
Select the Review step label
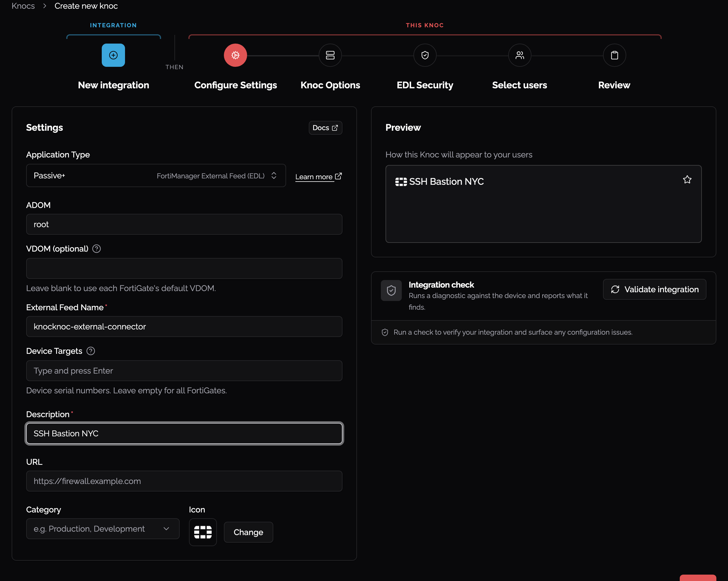614,85
